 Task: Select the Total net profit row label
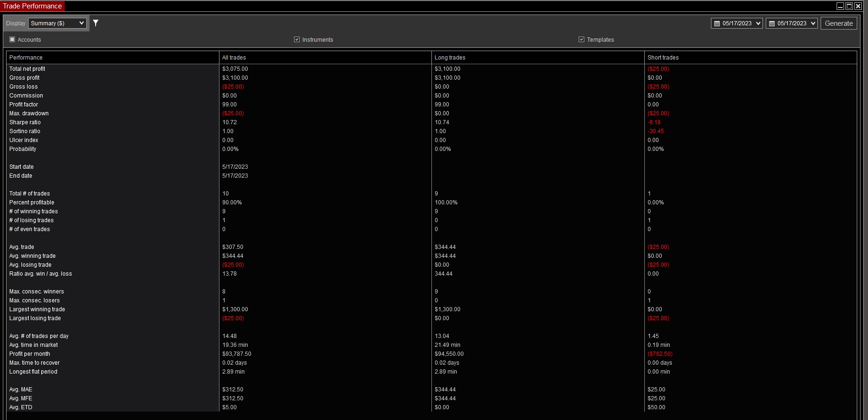[x=27, y=69]
